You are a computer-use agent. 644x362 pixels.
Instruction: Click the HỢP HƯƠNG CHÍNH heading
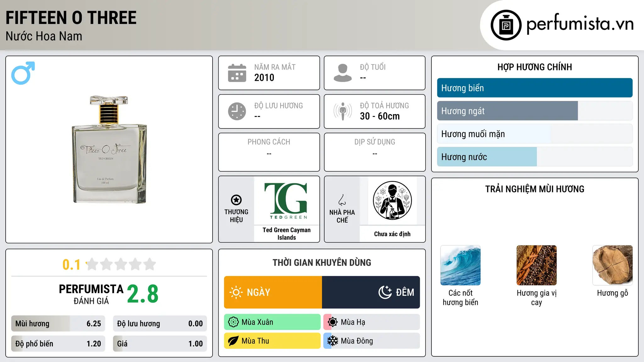click(x=535, y=67)
